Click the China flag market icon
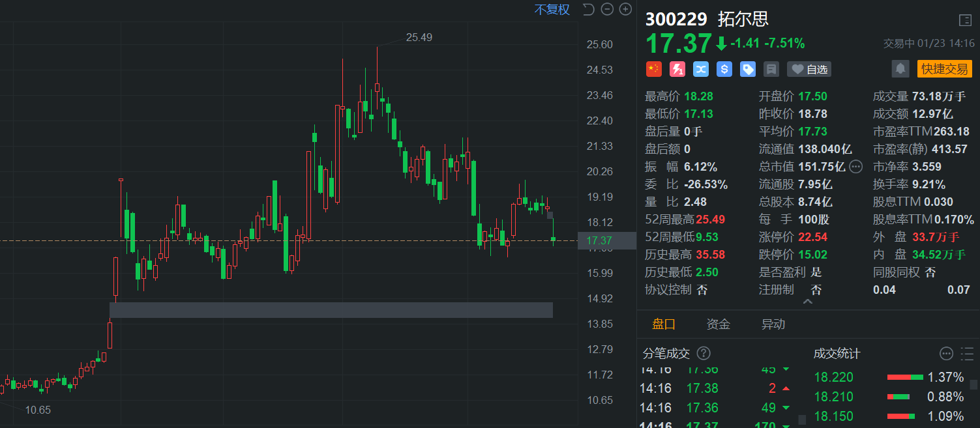Screen dimensions: 980x428 pyautogui.click(x=653, y=69)
